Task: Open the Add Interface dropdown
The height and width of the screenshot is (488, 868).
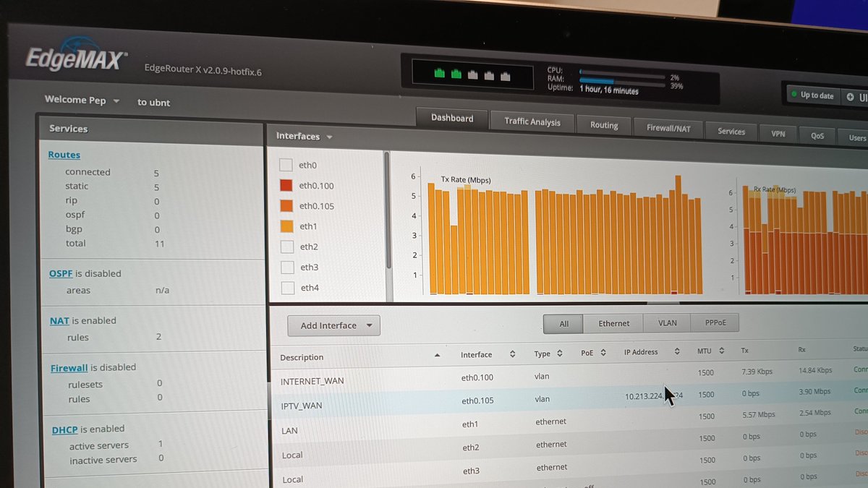Action: pos(333,325)
